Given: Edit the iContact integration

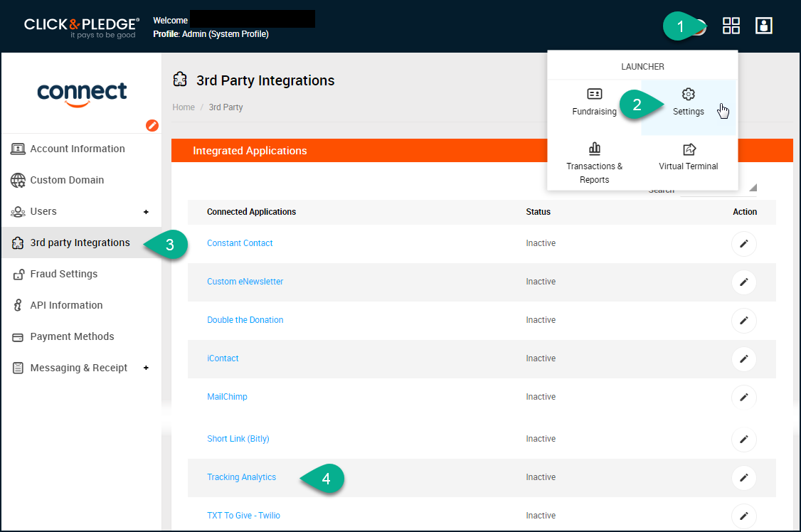Looking at the screenshot, I should (744, 358).
